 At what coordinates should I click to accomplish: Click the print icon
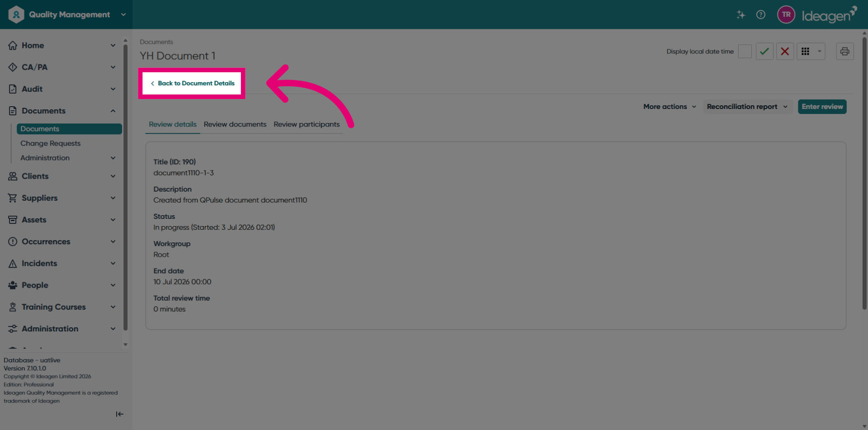844,52
